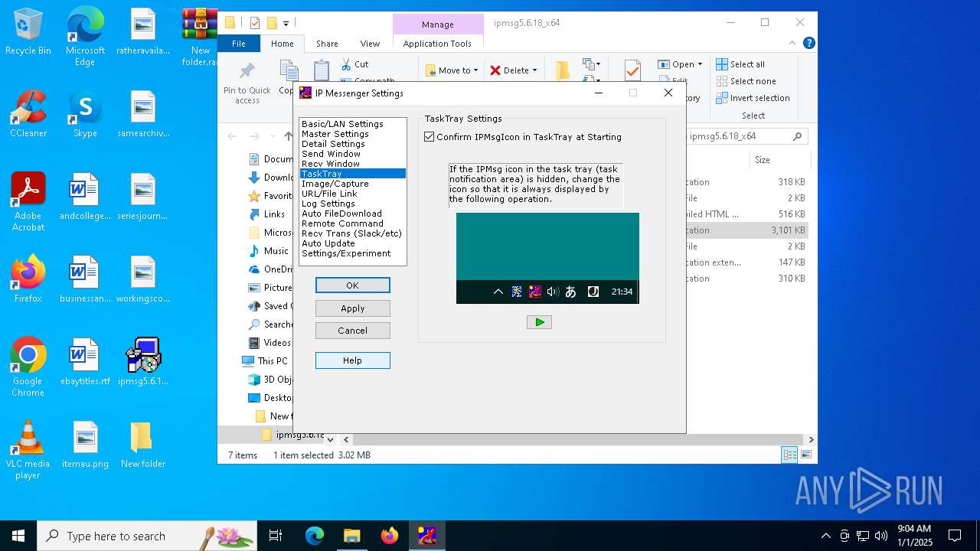This screenshot has height=551, width=980.
Task: Open notification center icon
Action: (x=955, y=536)
